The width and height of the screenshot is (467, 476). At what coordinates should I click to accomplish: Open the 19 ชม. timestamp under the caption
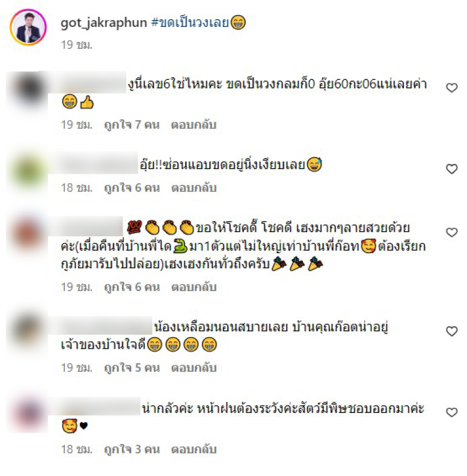pyautogui.click(x=76, y=45)
